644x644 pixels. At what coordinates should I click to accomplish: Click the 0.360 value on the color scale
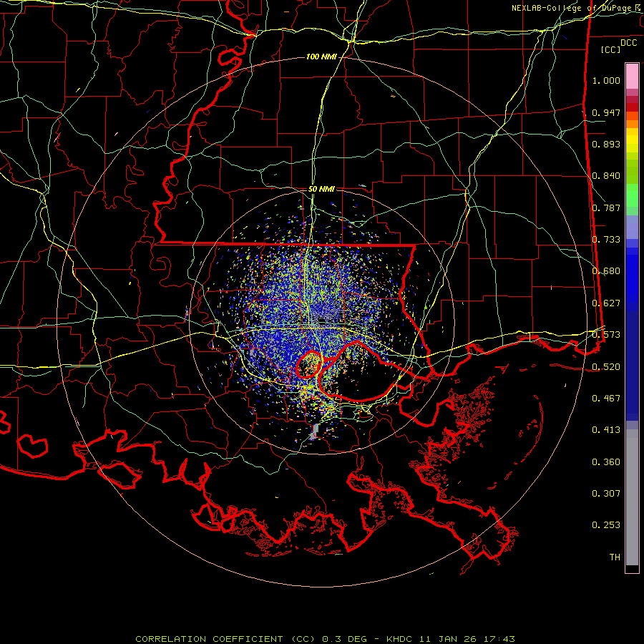pyautogui.click(x=606, y=462)
